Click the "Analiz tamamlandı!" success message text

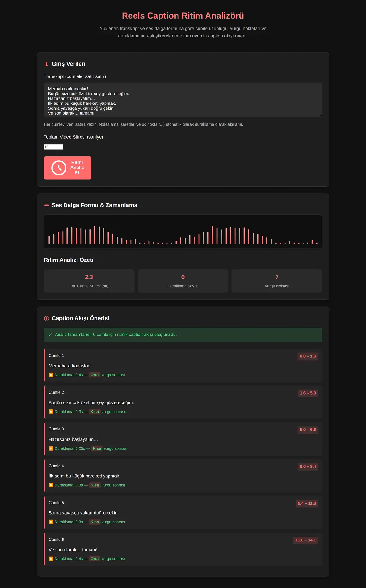(116, 335)
